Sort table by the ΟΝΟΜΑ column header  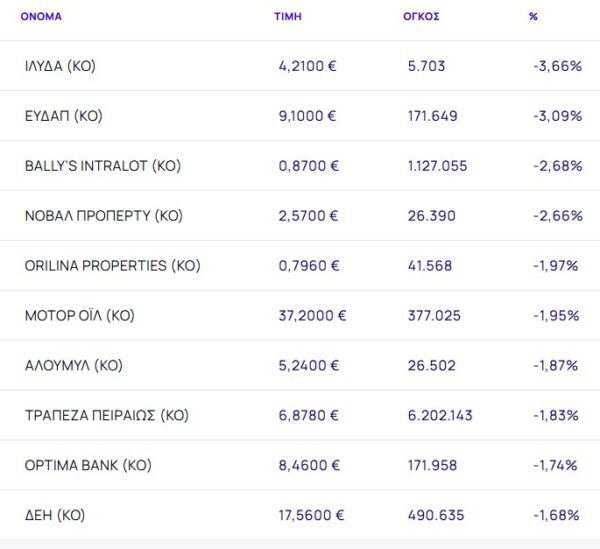(41, 16)
